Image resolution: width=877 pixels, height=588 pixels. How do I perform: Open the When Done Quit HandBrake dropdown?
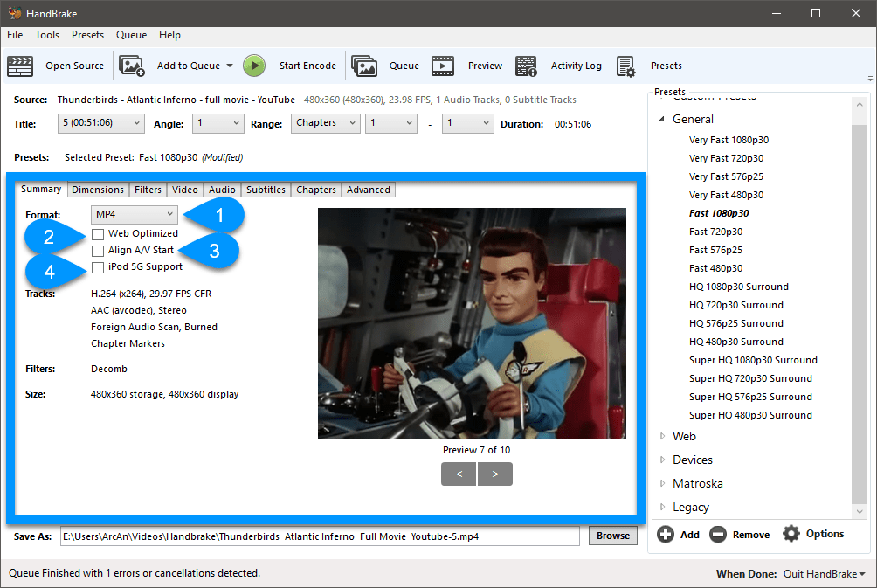point(824,574)
